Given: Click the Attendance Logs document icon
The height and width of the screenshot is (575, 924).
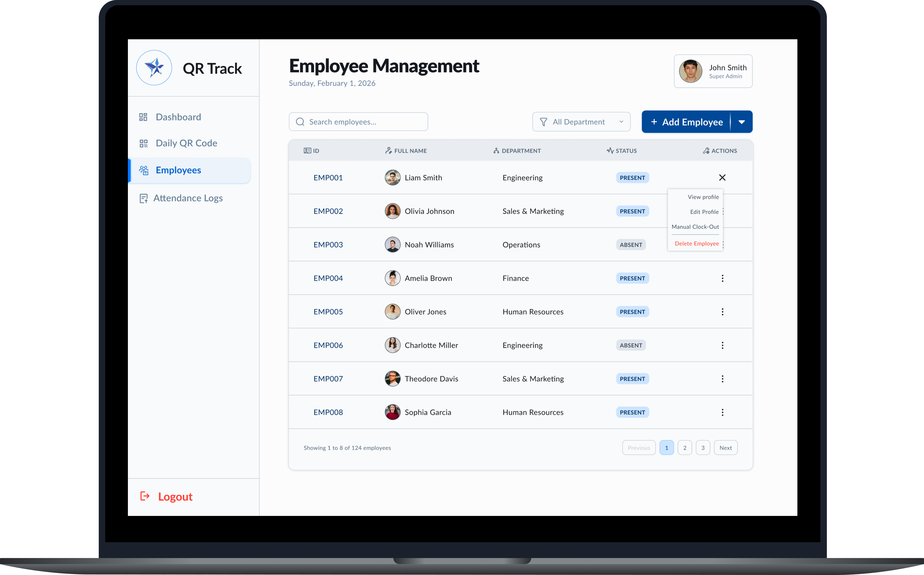Looking at the screenshot, I should point(143,198).
